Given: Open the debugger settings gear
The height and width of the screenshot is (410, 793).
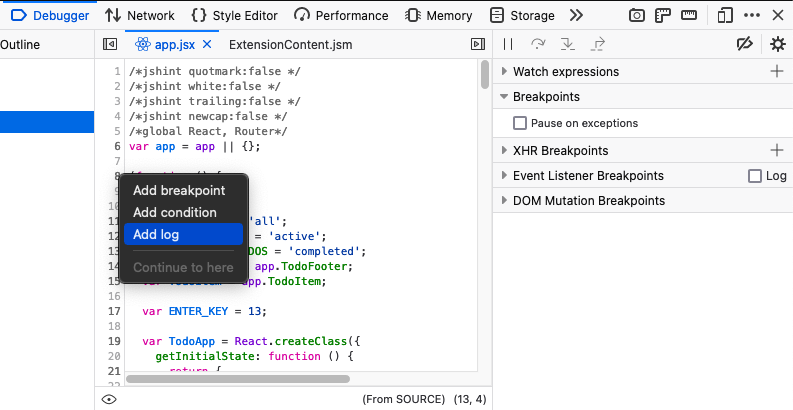Looking at the screenshot, I should 777,44.
